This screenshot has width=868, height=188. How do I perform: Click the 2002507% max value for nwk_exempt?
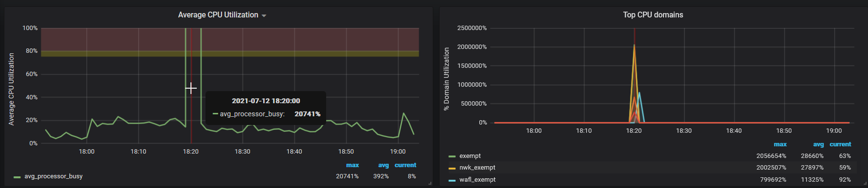click(772, 168)
